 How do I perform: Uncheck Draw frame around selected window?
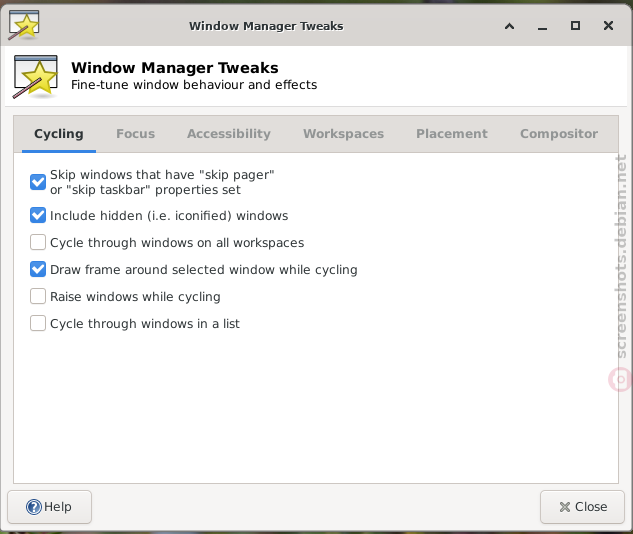(38, 270)
